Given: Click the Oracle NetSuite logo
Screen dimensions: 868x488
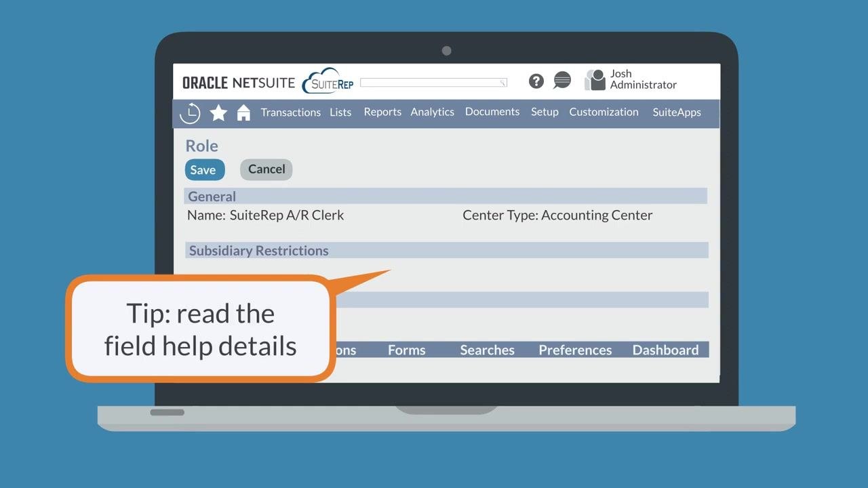Looking at the screenshot, I should point(239,83).
